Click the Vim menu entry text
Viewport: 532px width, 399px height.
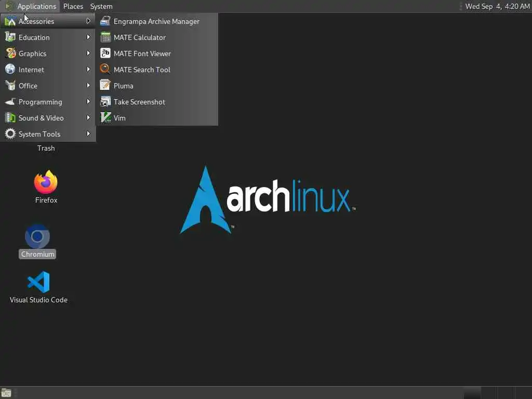click(x=120, y=118)
